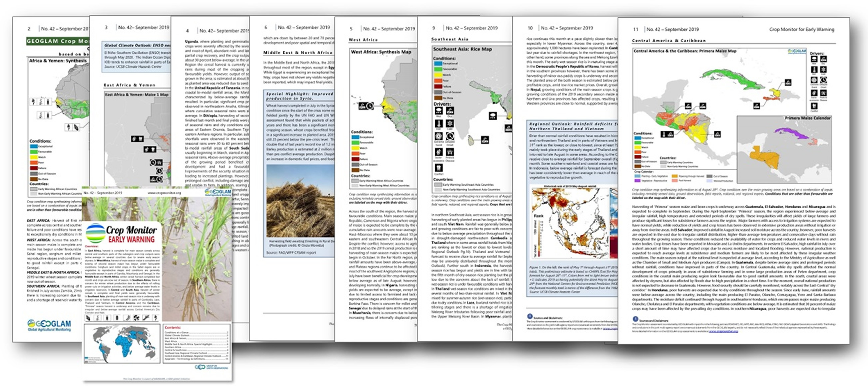868x386 pixels.
Task: Click the Conflict icon in Central America drivers
Action: click(x=814, y=106)
